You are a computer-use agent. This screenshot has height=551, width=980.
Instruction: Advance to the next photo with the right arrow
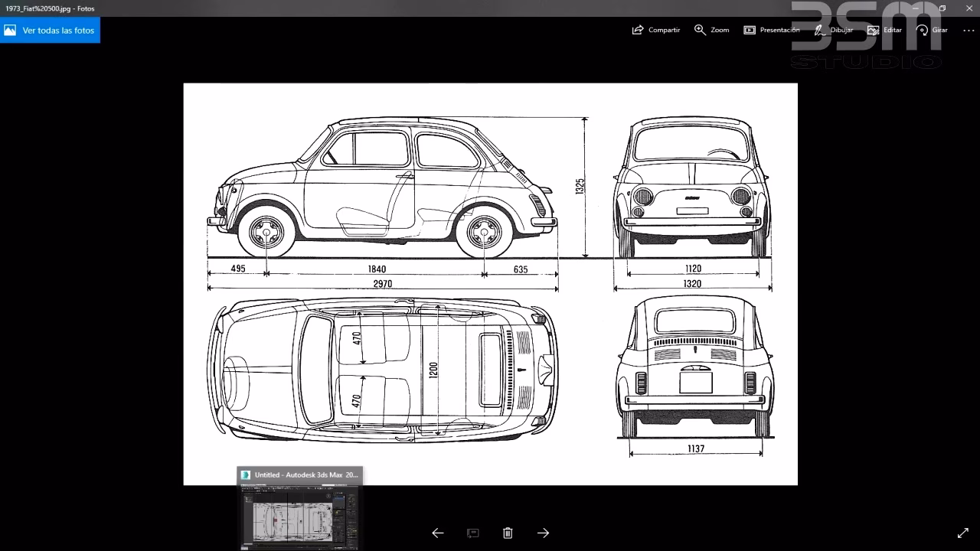tap(543, 533)
